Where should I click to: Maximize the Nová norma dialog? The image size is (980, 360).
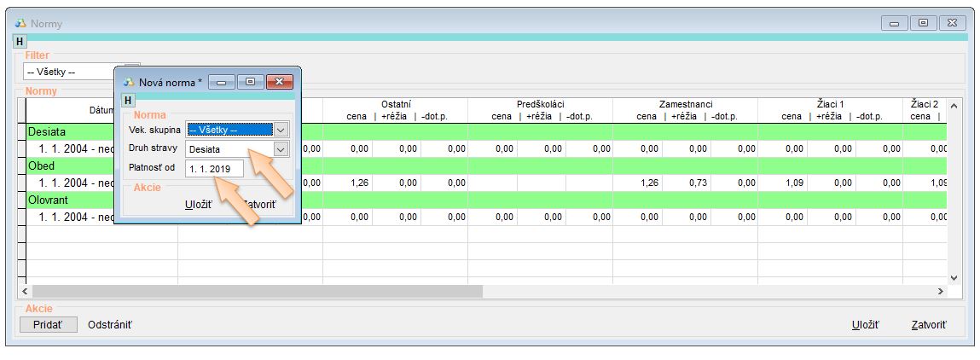point(250,82)
